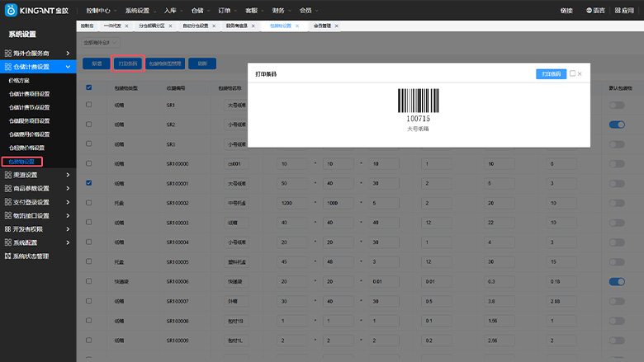Click the 开发者权限 sidebar grid icon

(x=7, y=229)
